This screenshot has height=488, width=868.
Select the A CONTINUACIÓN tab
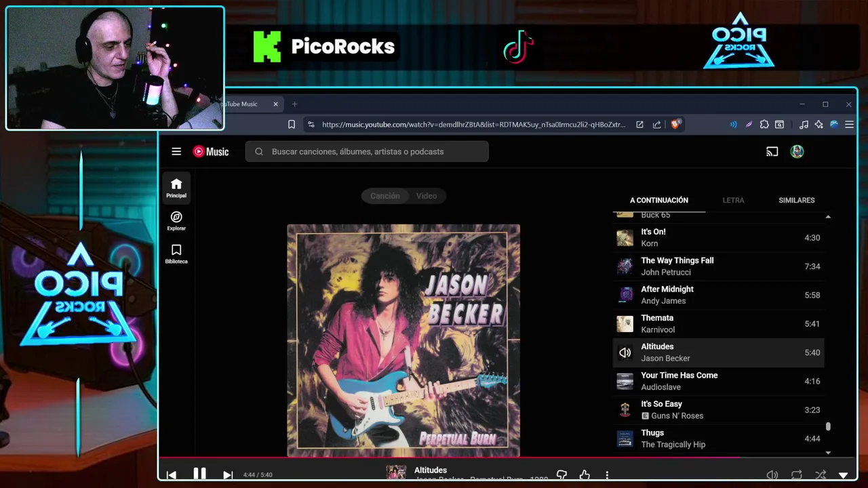pyautogui.click(x=659, y=201)
